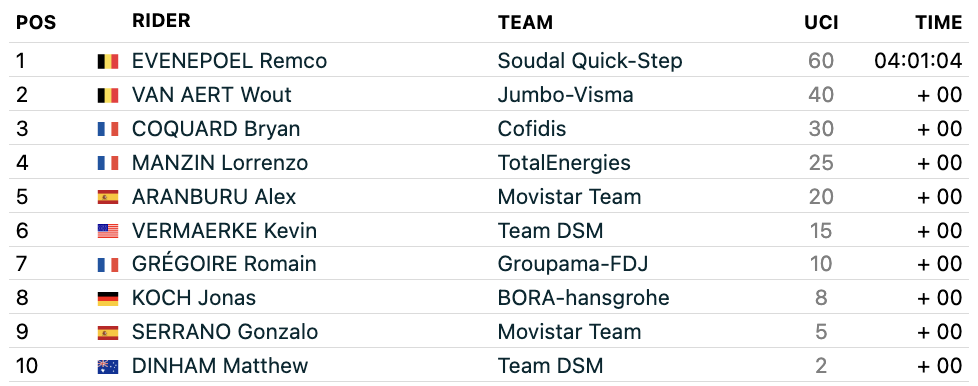
Task: Sort table by RIDER column header
Action: pyautogui.click(x=161, y=21)
